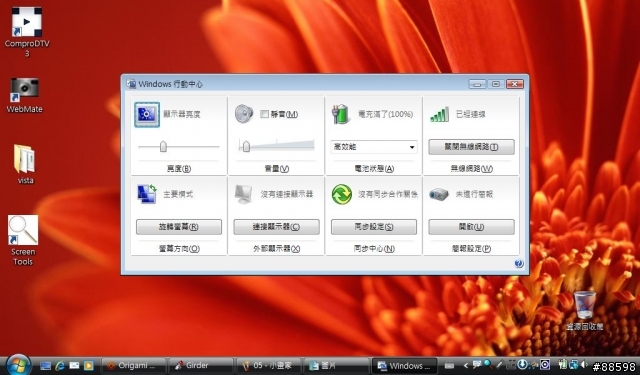Image resolution: width=640 pixels, height=375 pixels.
Task: Select the Screen Tools desktop shortcut
Action: (x=23, y=240)
